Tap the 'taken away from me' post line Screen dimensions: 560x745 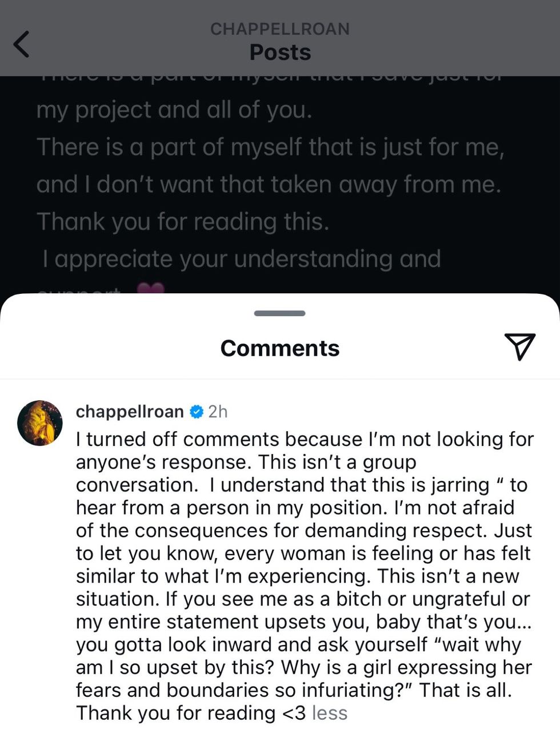(269, 185)
